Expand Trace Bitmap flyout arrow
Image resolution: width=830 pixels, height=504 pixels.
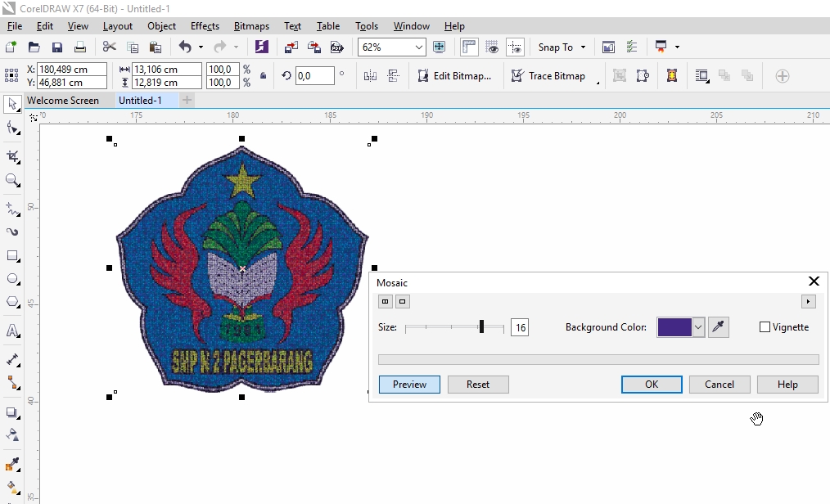pyautogui.click(x=598, y=83)
